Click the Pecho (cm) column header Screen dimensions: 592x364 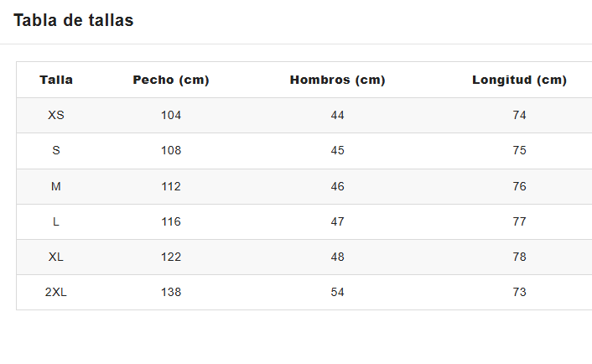[x=171, y=81]
